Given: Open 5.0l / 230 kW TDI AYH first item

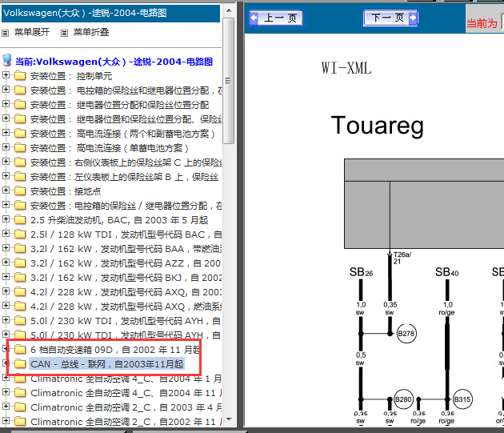Looking at the screenshot, I should (x=126, y=321).
